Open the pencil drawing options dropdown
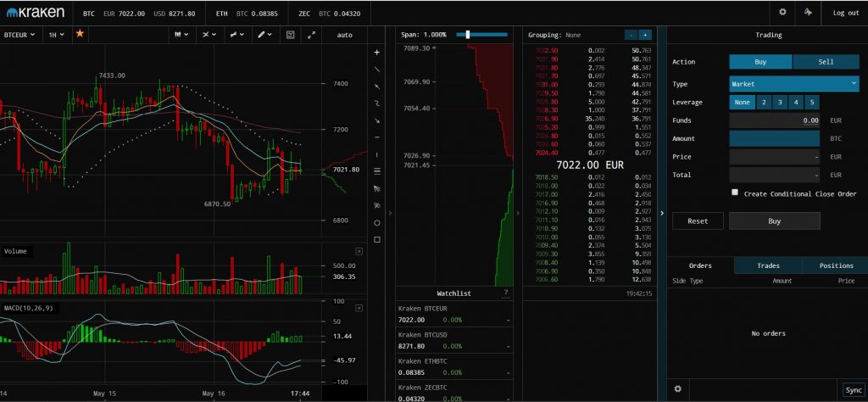Screen dimensions: 868x402 click(265, 34)
